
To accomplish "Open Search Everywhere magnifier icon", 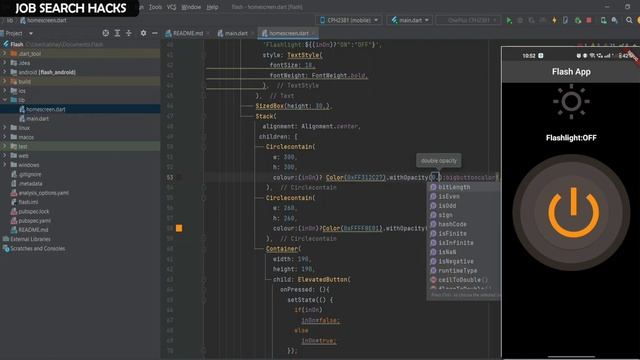I will [629, 20].
